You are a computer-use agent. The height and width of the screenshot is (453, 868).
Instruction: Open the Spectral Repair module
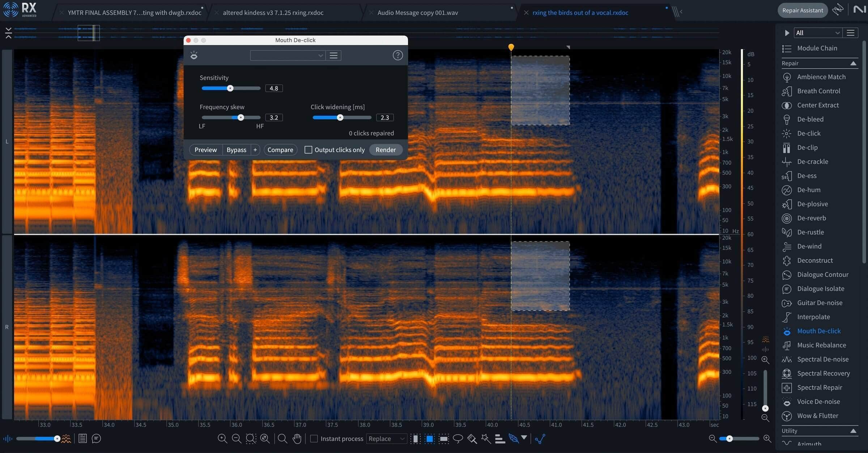[x=812, y=387]
